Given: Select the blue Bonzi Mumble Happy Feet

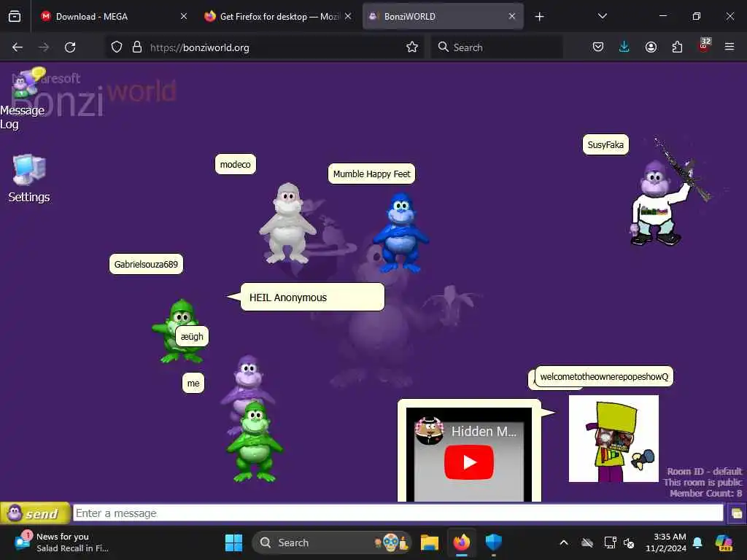Looking at the screenshot, I should tap(400, 232).
